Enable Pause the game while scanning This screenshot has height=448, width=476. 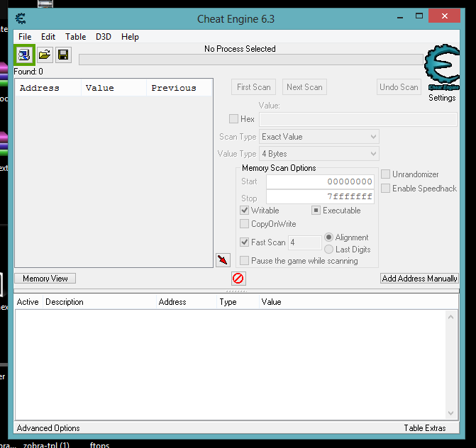(244, 261)
